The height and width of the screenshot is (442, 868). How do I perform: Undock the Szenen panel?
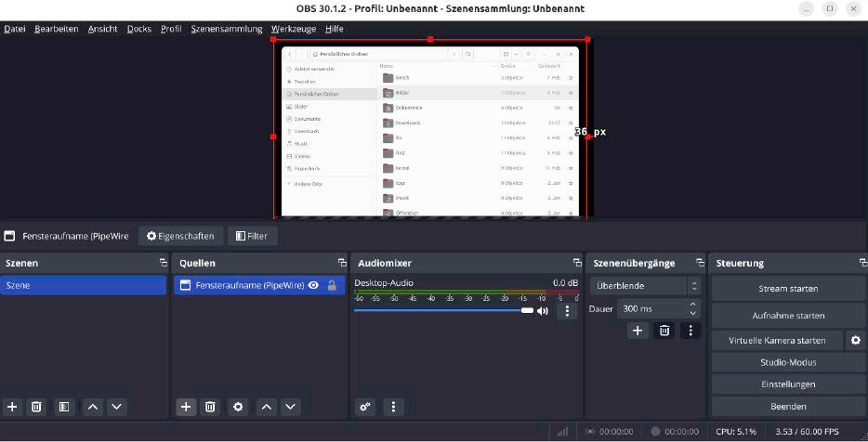click(x=163, y=263)
